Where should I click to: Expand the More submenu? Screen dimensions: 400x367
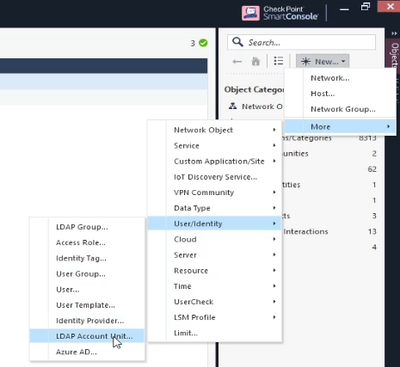340,127
